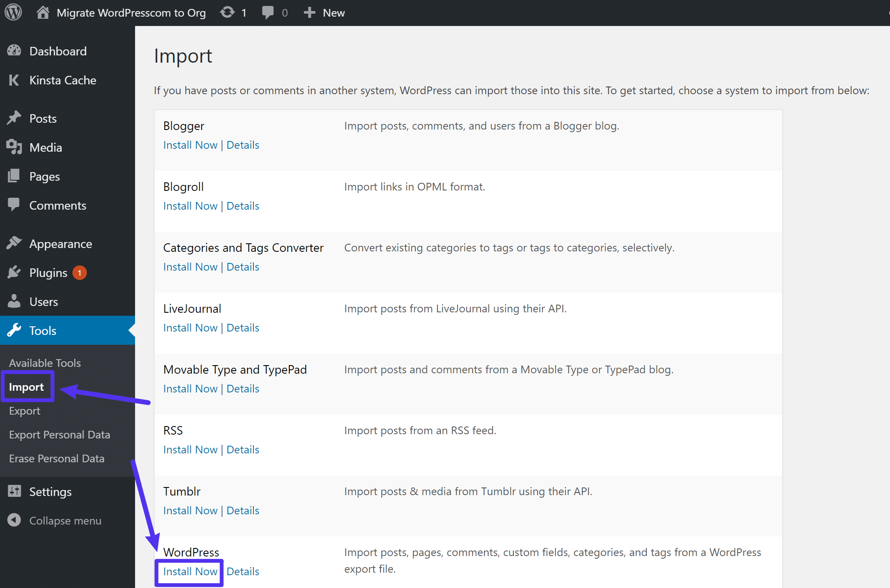Click the Users menu icon

[x=15, y=301]
